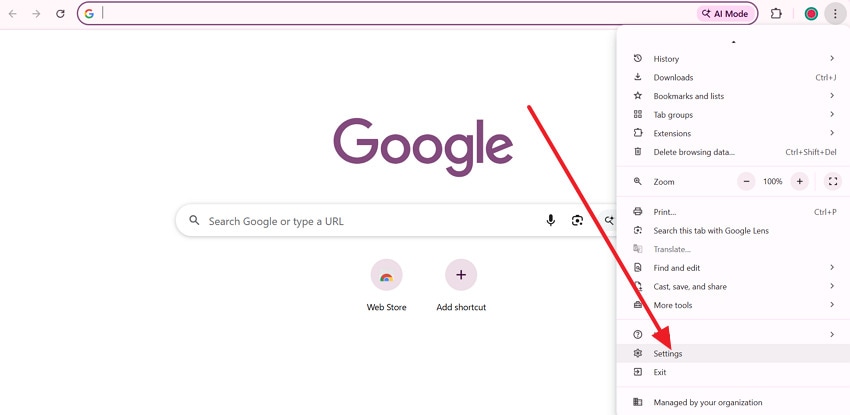This screenshot has width=850, height=415.
Task: Click Managed by your organization entry
Action: coord(733,403)
